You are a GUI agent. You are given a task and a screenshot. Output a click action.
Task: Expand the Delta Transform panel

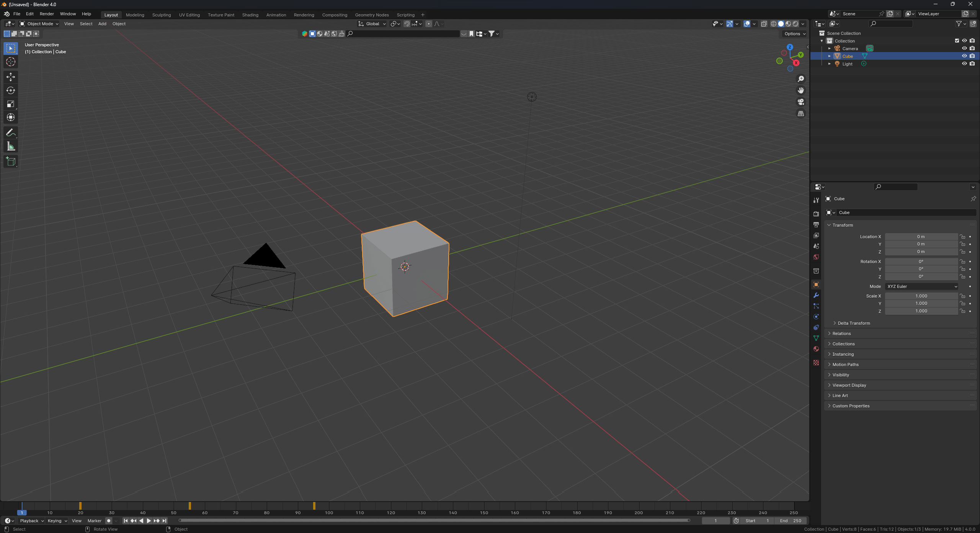(853, 323)
